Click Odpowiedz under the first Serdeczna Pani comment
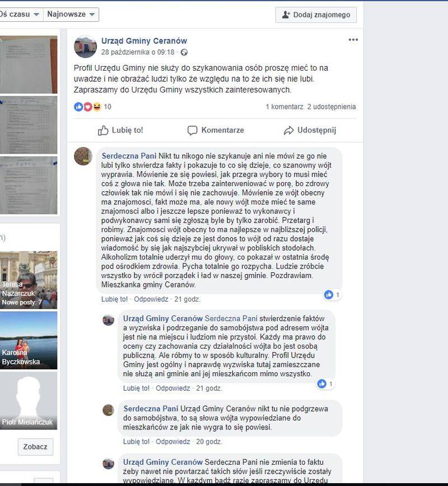Screen dimensions: 448x486 pos(151,299)
